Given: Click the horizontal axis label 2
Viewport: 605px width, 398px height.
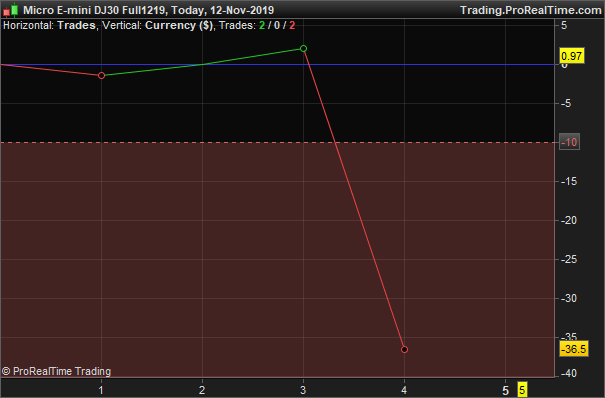Looking at the screenshot, I should tap(202, 390).
